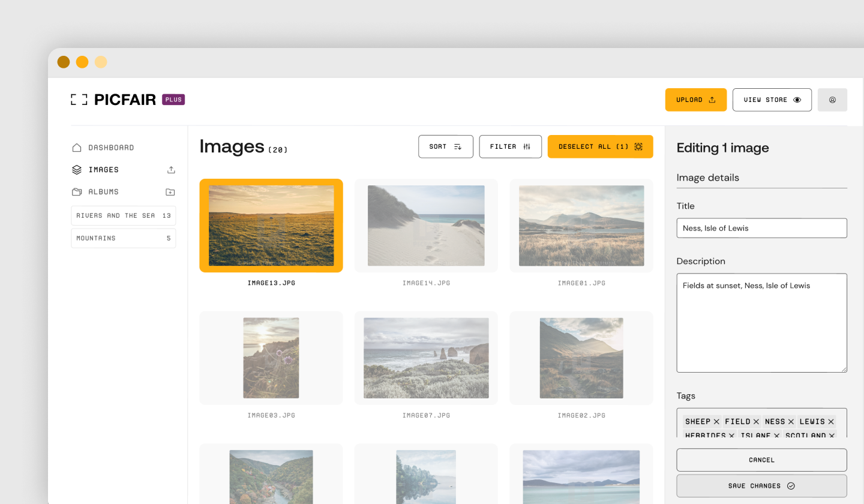Click the Dashboard home icon
The height and width of the screenshot is (504, 864).
[x=76, y=148]
